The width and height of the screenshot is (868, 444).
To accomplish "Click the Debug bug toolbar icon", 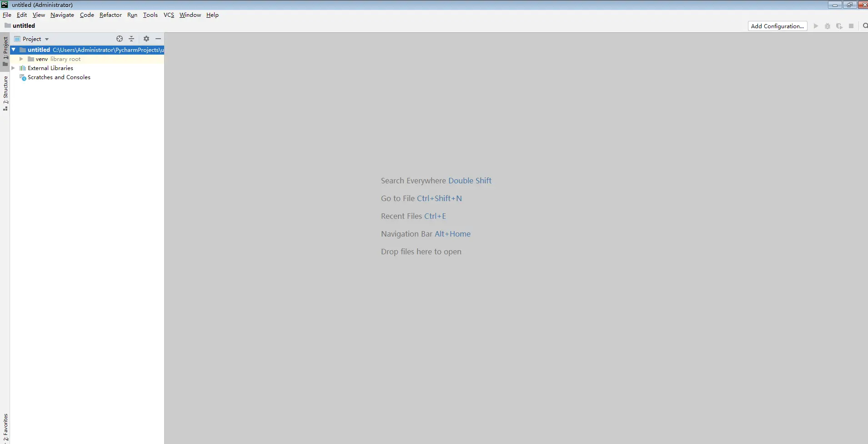I will (828, 26).
